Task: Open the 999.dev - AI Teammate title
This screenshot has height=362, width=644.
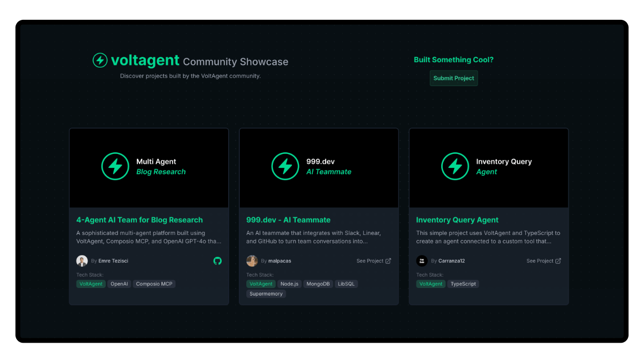Action: pyautogui.click(x=288, y=220)
